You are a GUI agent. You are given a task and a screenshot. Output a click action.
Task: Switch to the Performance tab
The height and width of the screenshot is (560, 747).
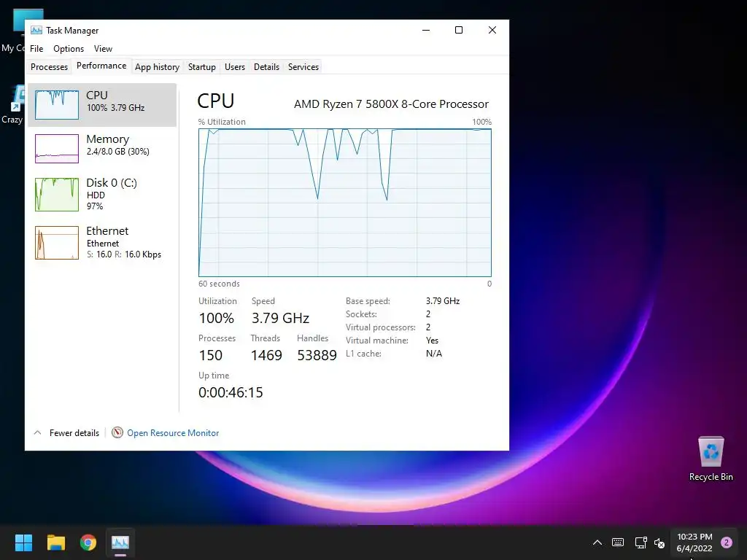click(101, 66)
